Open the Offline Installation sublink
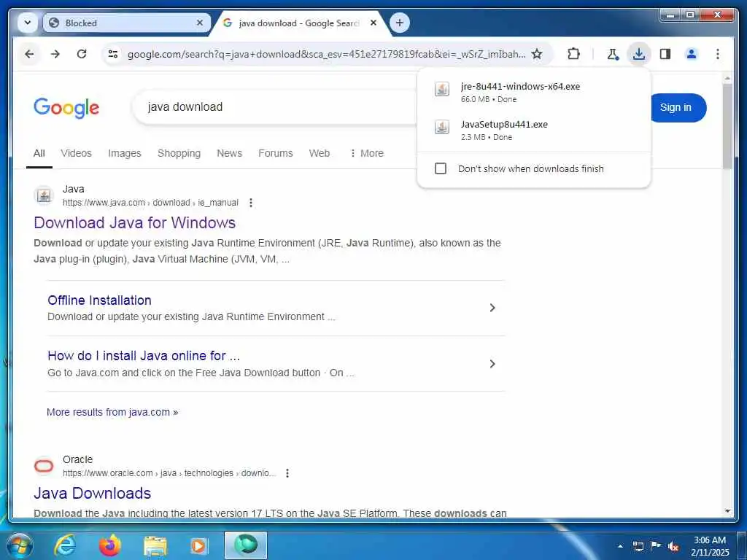 99,300
